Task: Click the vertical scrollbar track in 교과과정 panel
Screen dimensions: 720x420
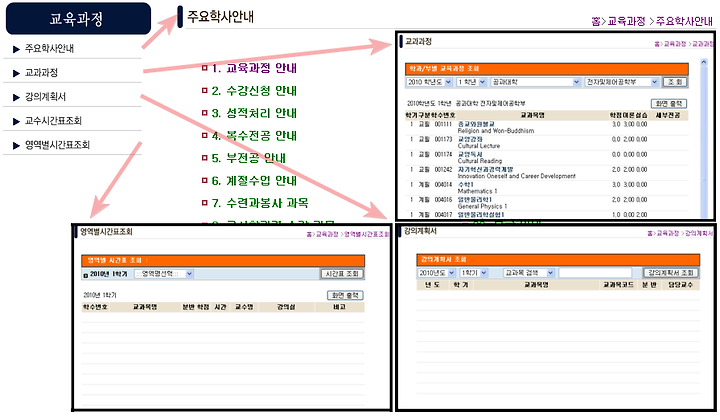Action: pyautogui.click(x=703, y=142)
